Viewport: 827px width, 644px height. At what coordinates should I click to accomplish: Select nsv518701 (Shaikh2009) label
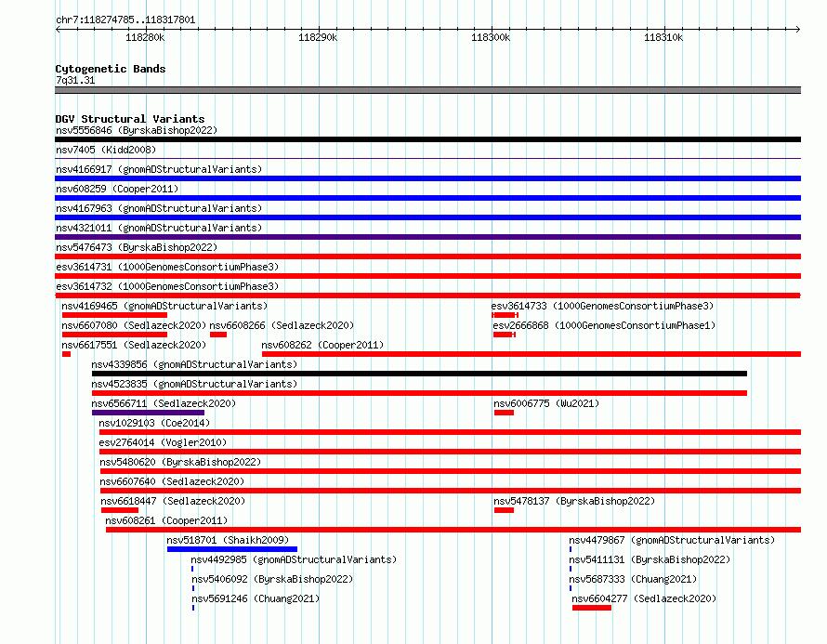pos(228,540)
